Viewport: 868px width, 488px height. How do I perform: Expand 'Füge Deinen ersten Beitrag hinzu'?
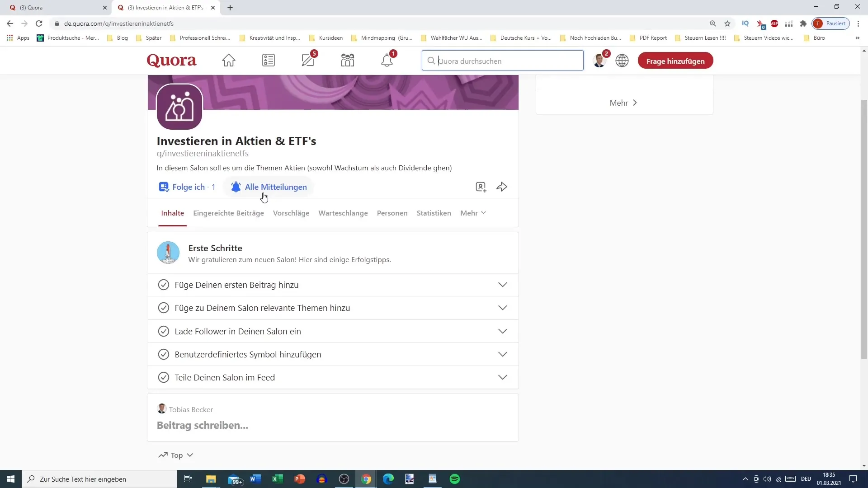(x=504, y=284)
